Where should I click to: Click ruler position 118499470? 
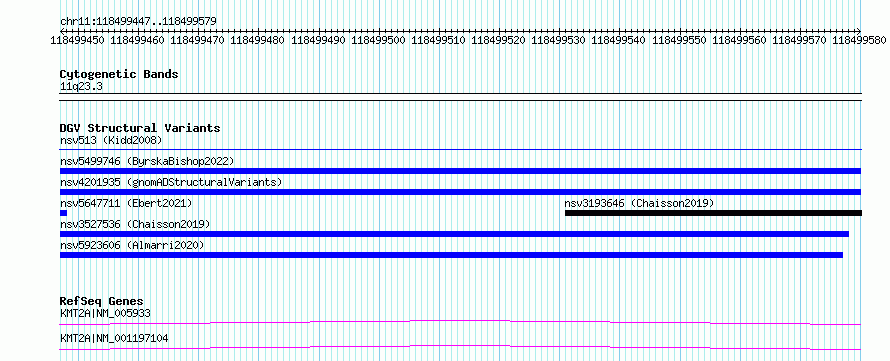click(x=198, y=40)
